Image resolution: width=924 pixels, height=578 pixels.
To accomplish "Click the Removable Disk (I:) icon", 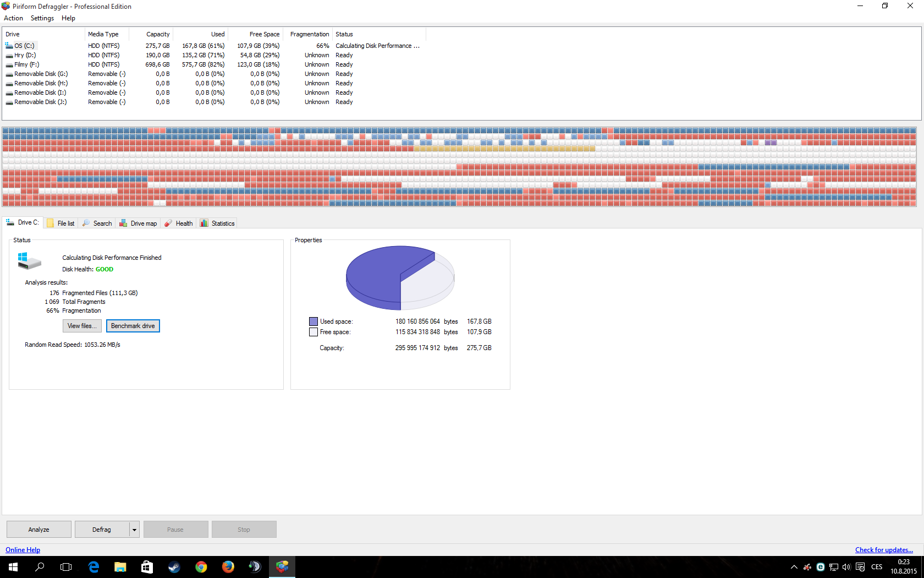I will (x=9, y=92).
